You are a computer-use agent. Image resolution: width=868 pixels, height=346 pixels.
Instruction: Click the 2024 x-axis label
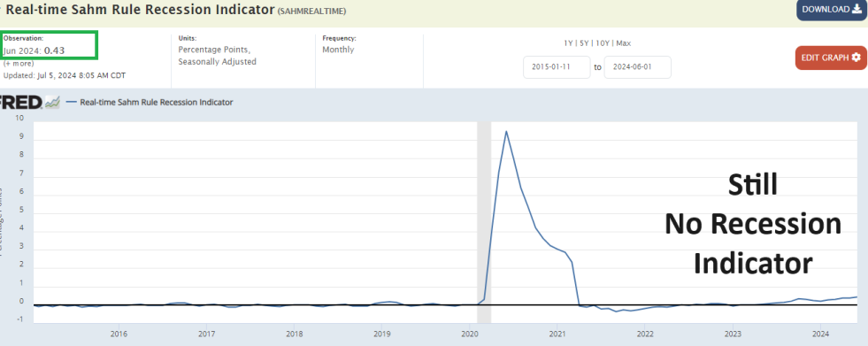pos(820,334)
